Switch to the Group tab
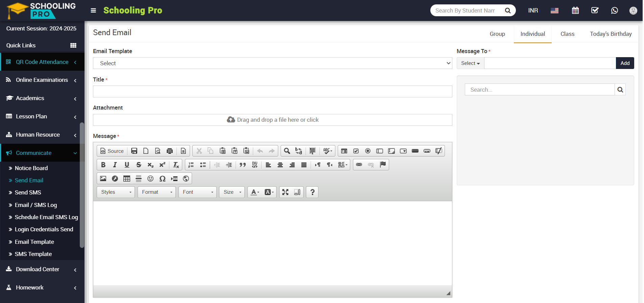644x303 pixels. tap(497, 34)
